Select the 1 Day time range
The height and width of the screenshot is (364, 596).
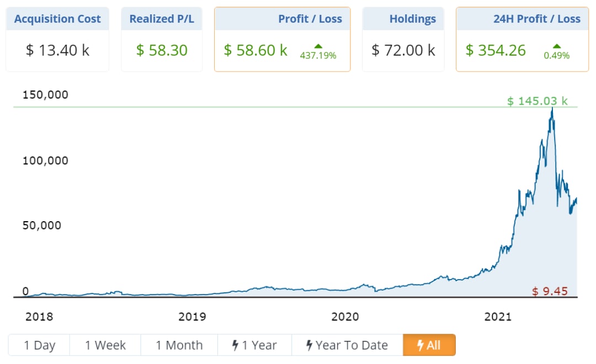39,345
